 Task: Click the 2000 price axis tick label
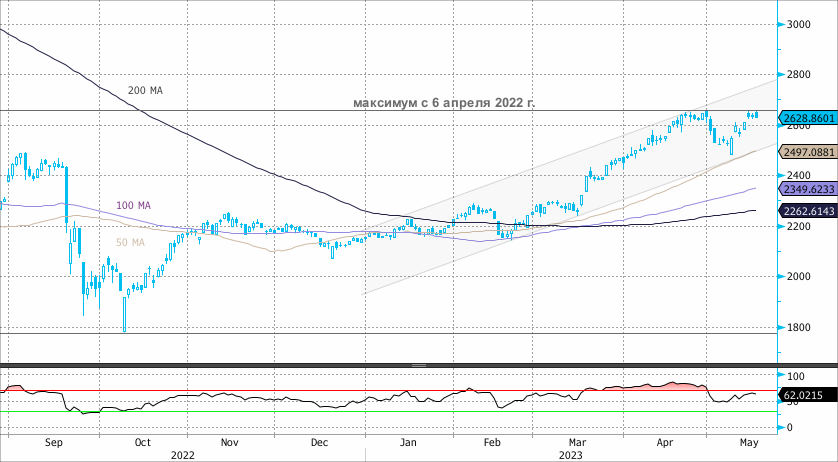click(798, 277)
